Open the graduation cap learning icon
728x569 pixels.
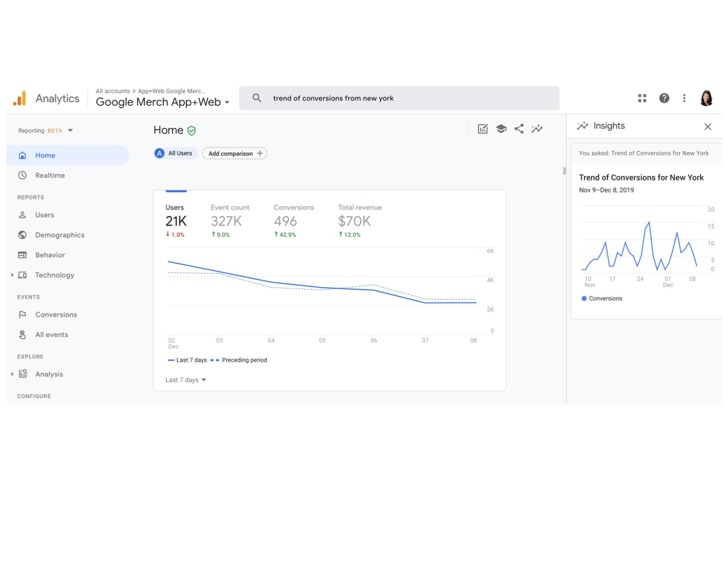click(501, 129)
